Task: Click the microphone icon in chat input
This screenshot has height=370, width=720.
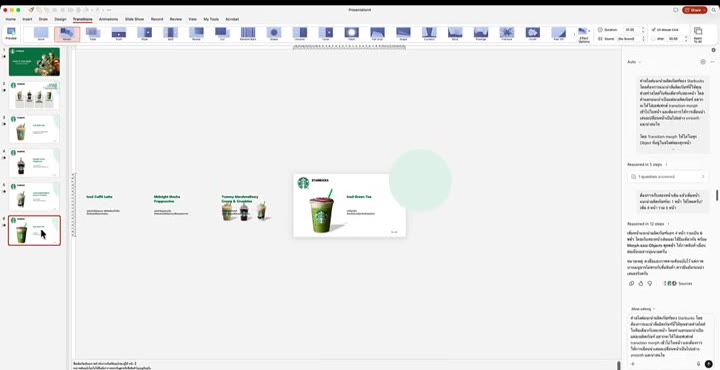Action: tap(698, 364)
